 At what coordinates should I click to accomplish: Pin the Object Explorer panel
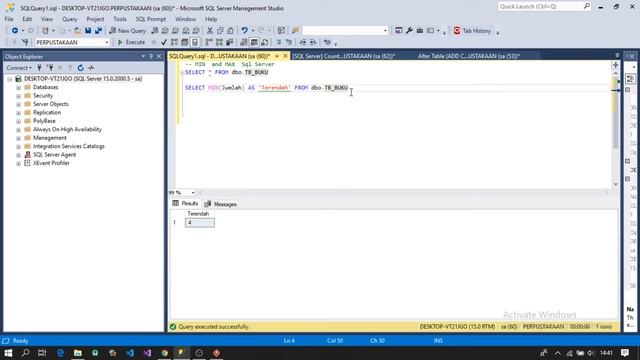[x=151, y=56]
